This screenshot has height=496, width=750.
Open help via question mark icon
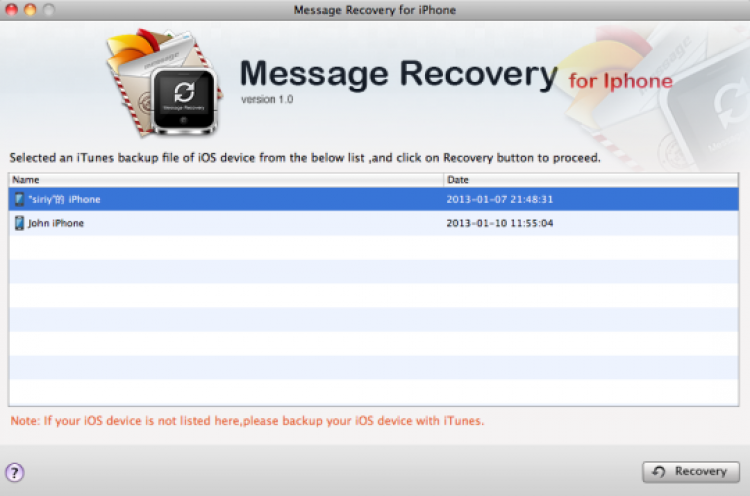coord(15,473)
